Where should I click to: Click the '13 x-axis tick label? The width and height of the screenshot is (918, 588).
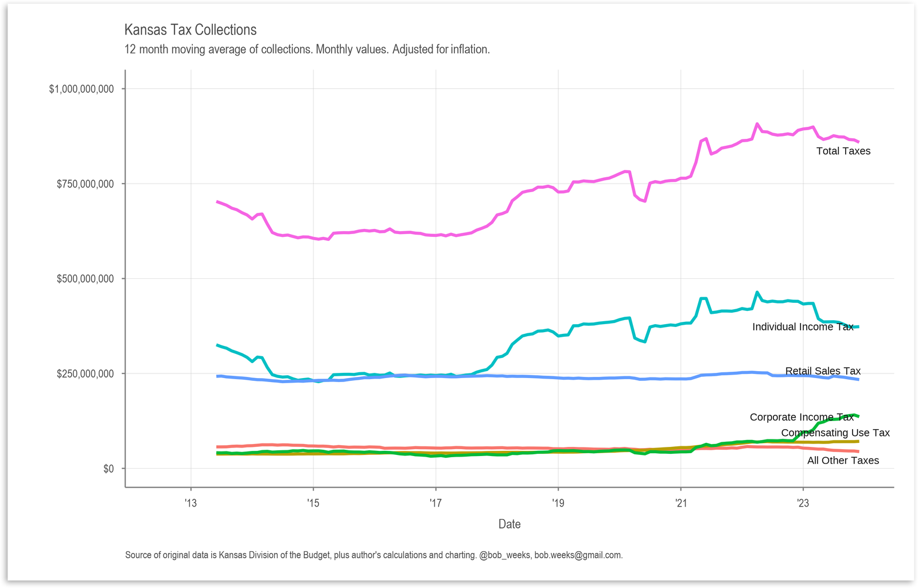click(x=190, y=503)
